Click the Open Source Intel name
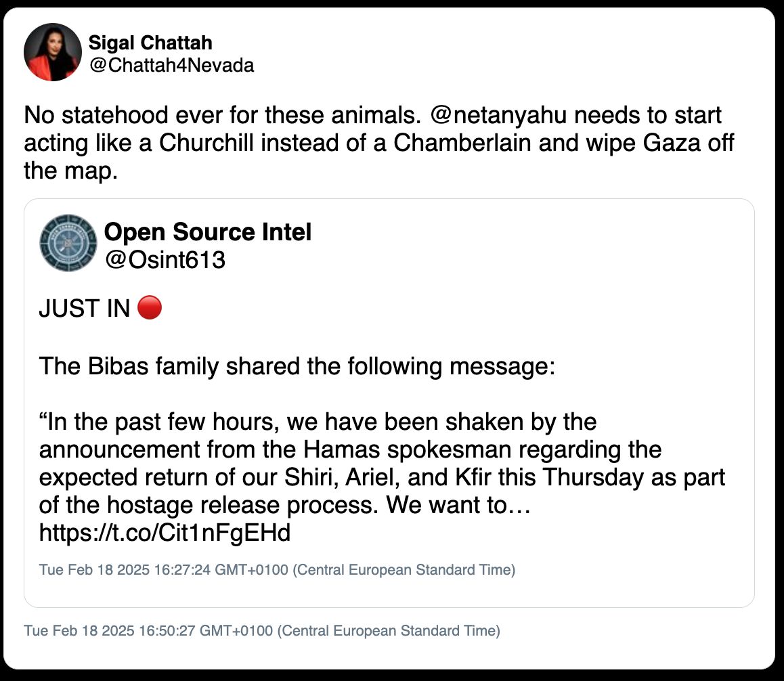Screen dimensions: 784x681 [x=207, y=232]
